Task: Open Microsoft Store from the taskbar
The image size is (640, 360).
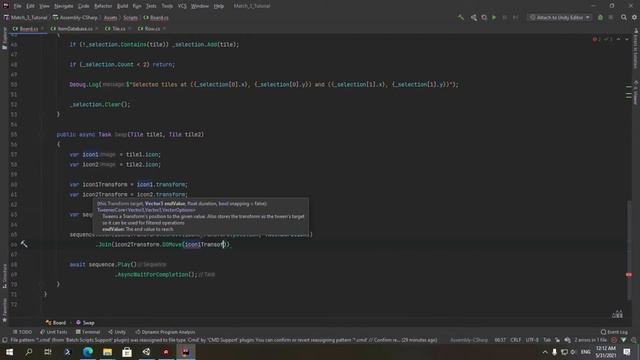Action: coord(127,352)
